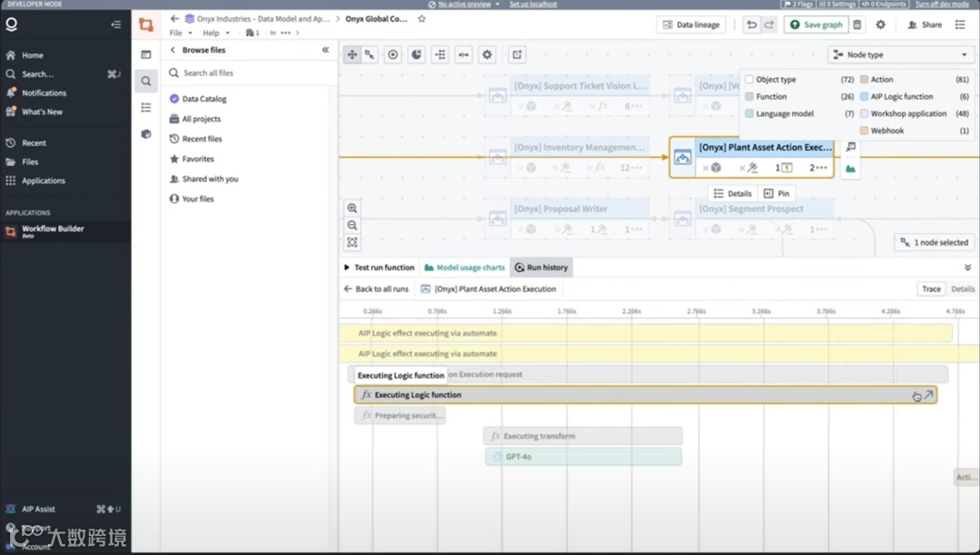
Task: Zoom out on the graph canvas
Action: pyautogui.click(x=352, y=226)
